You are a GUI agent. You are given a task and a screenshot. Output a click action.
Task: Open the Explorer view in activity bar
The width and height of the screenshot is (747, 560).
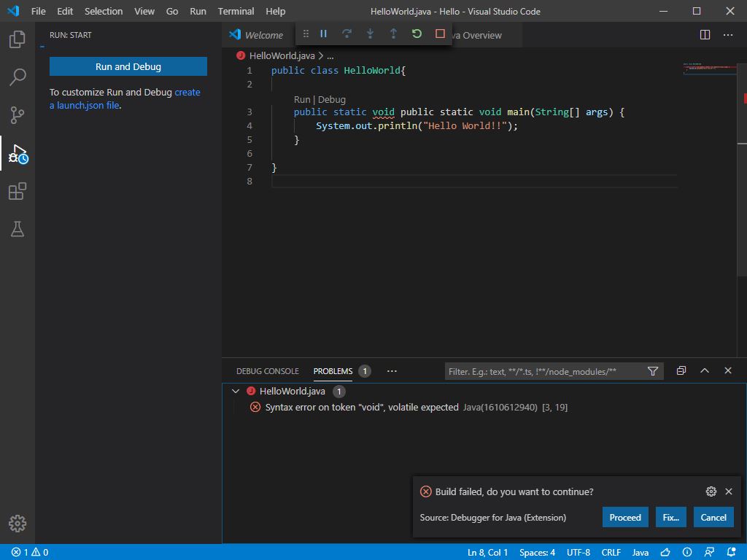[18, 39]
